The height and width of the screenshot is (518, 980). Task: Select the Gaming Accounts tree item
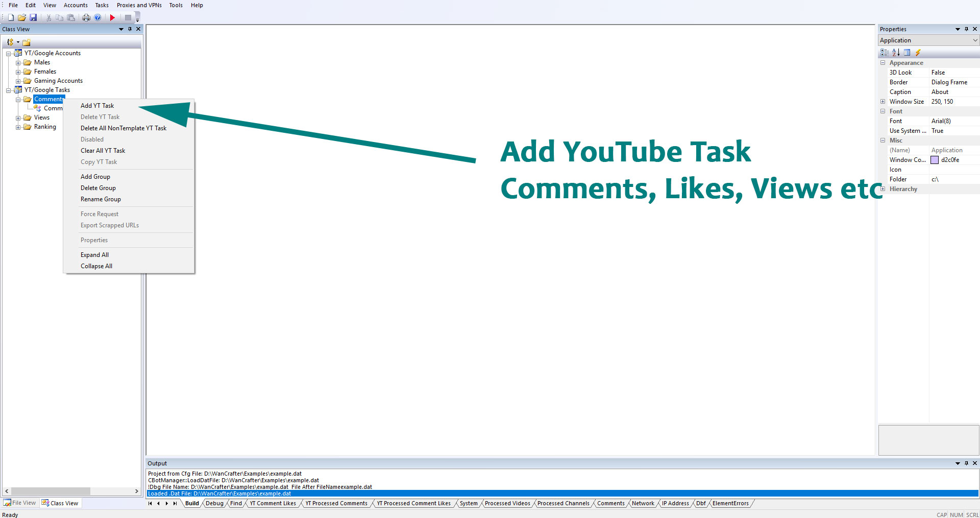coord(58,81)
